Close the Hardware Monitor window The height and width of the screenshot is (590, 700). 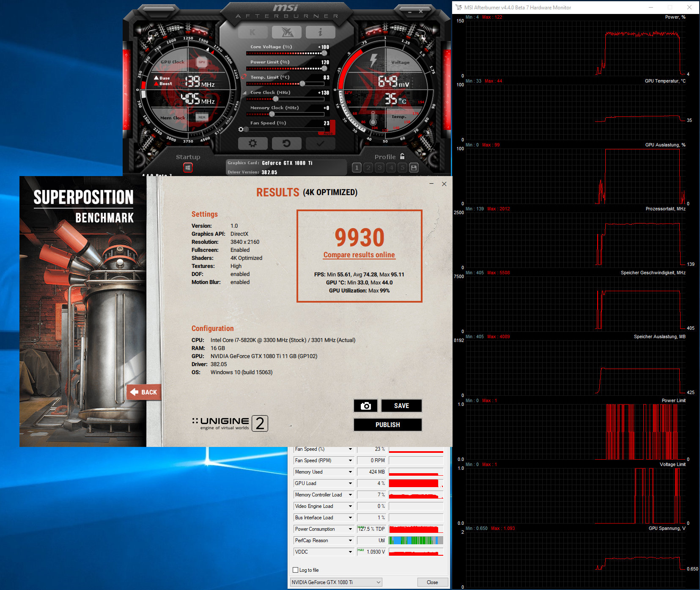[x=689, y=7]
